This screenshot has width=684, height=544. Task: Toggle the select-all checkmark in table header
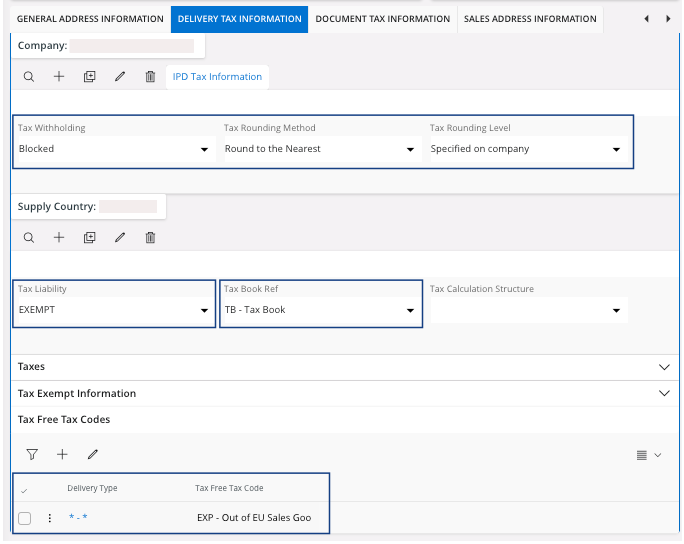point(24,489)
